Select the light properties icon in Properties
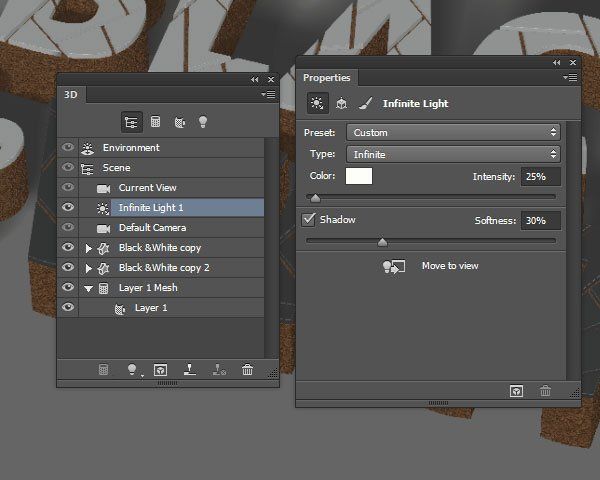The width and height of the screenshot is (600, 480). point(318,103)
